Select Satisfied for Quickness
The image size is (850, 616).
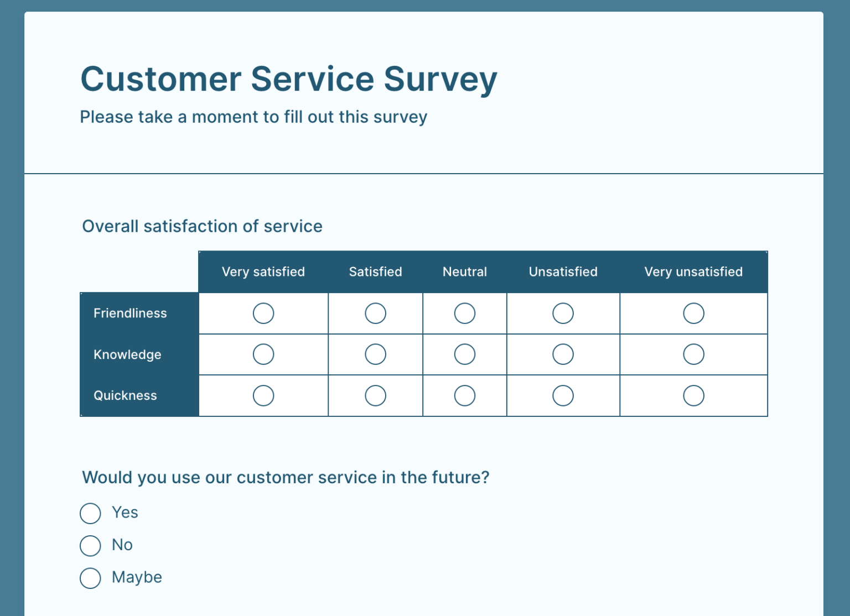click(x=375, y=395)
